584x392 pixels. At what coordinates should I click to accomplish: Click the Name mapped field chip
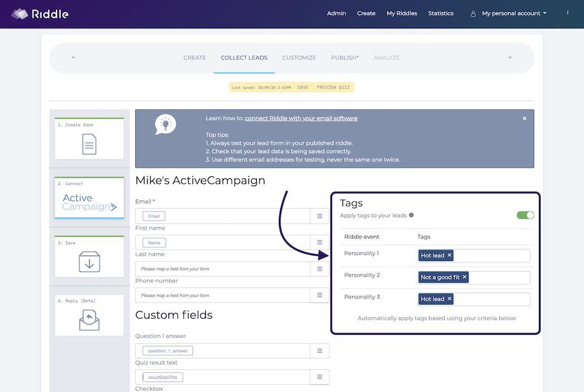pyautogui.click(x=154, y=243)
